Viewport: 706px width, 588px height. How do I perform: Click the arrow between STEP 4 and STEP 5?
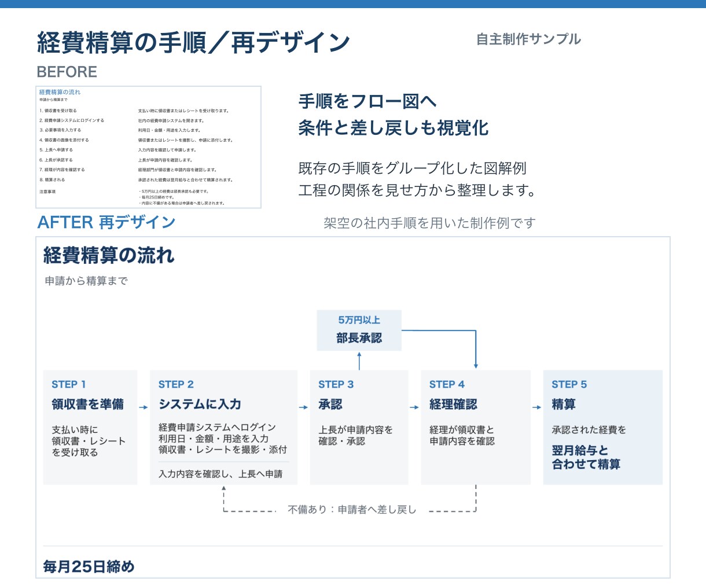(537, 407)
